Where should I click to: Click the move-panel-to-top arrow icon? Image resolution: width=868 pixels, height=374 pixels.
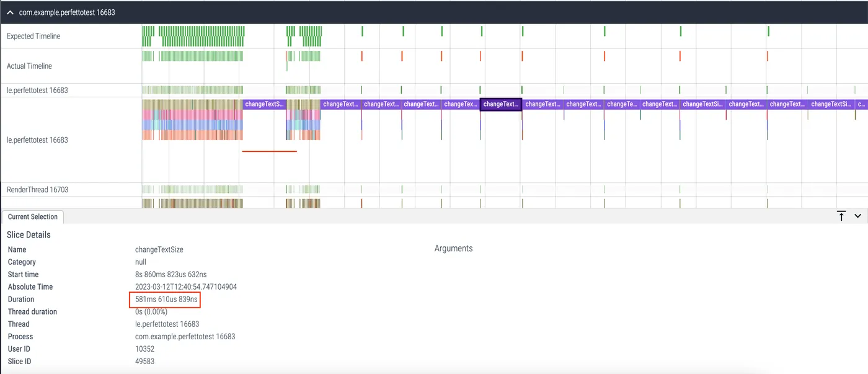coord(841,216)
